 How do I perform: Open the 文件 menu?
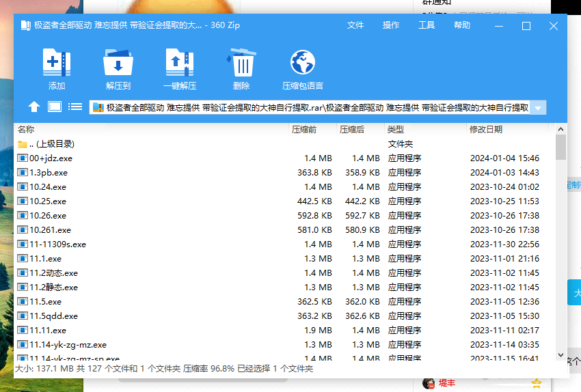point(355,25)
